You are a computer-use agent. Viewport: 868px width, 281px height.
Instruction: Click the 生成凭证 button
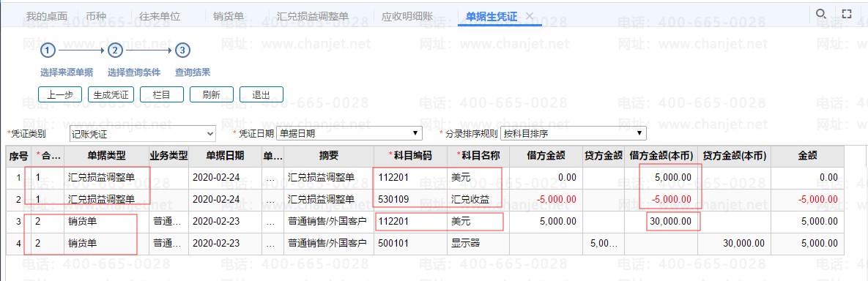point(111,94)
